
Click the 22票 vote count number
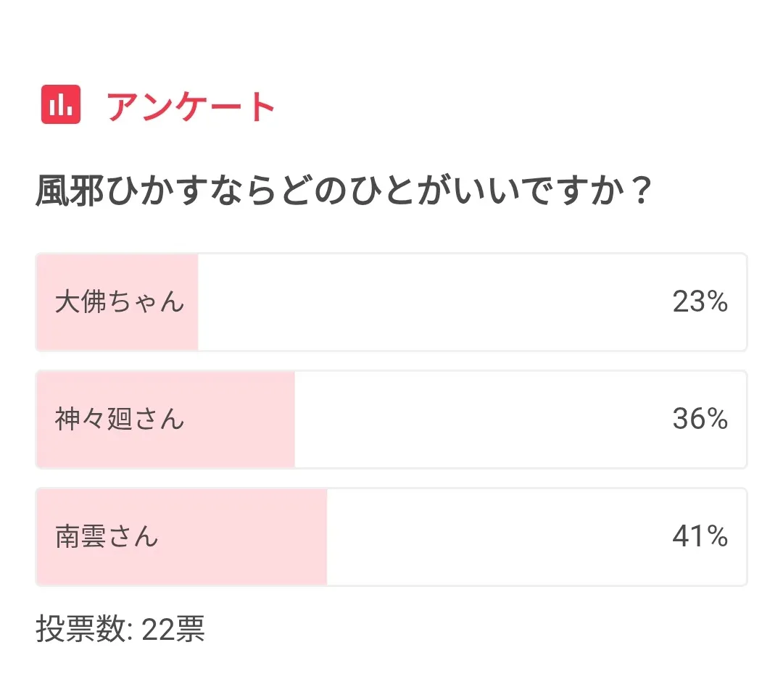tap(173, 630)
